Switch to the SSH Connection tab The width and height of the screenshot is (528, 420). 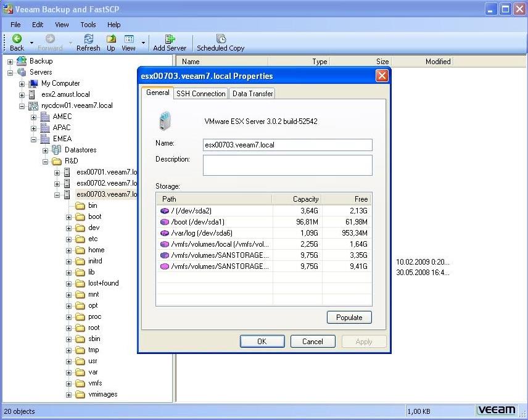click(x=201, y=93)
